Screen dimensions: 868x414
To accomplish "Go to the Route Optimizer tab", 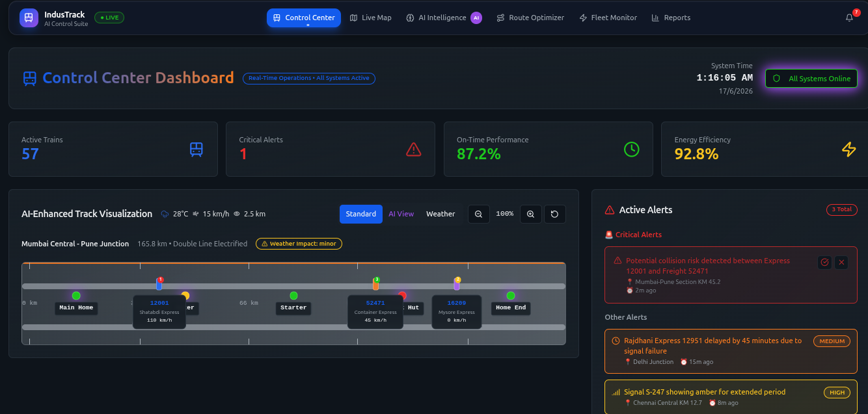I will click(x=530, y=18).
